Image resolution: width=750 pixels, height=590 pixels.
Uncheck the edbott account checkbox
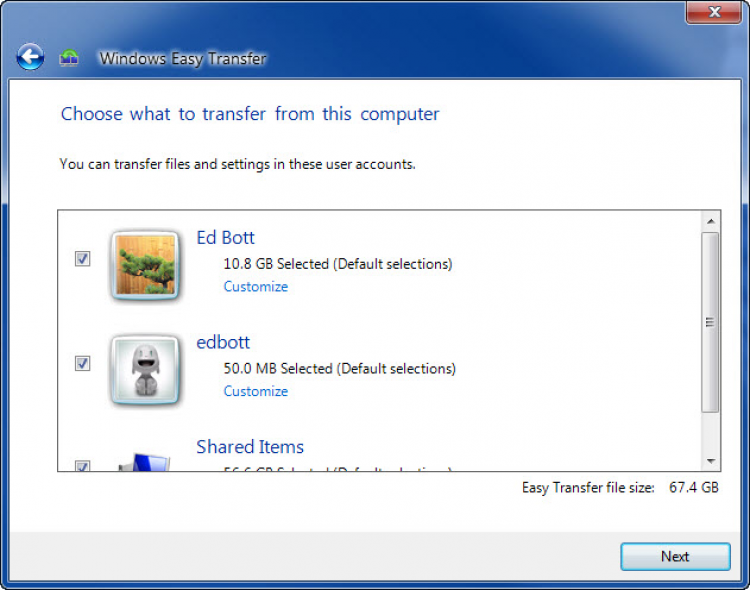click(x=83, y=364)
